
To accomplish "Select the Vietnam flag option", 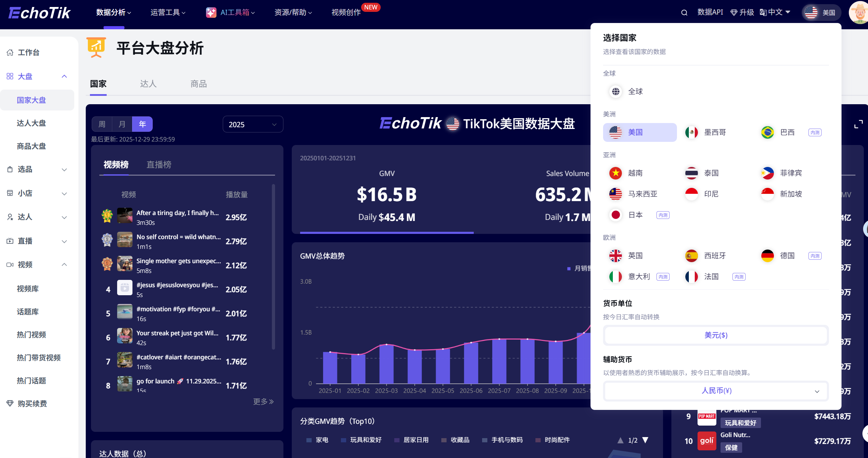I will [x=616, y=173].
